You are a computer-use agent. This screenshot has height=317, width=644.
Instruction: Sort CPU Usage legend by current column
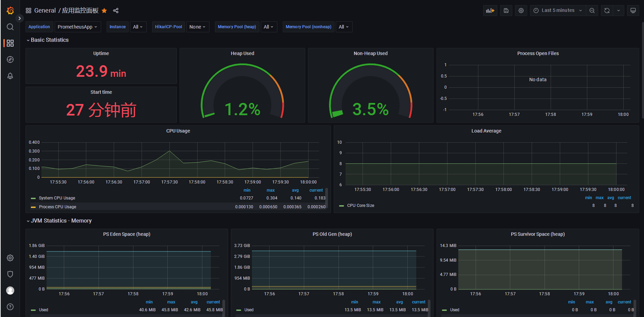pyautogui.click(x=316, y=190)
